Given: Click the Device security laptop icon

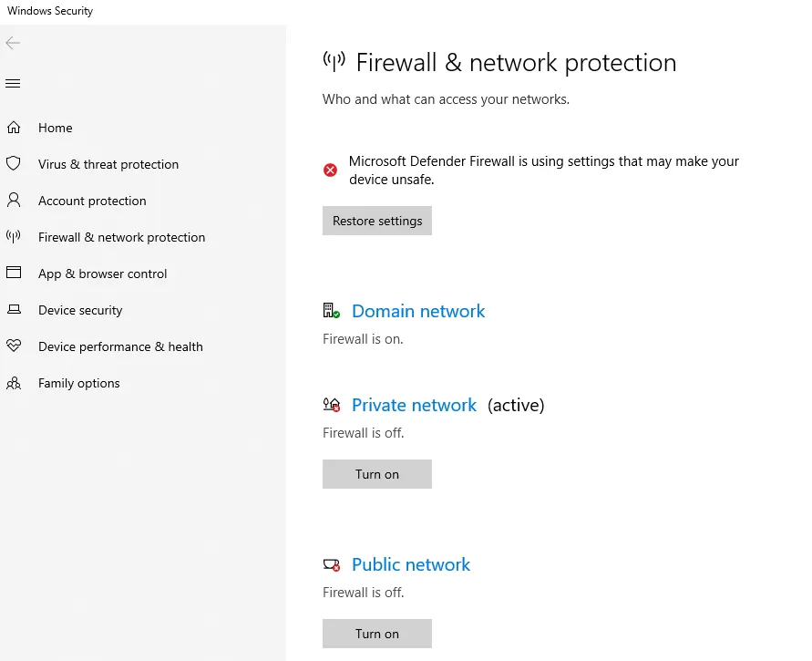Looking at the screenshot, I should 14,309.
